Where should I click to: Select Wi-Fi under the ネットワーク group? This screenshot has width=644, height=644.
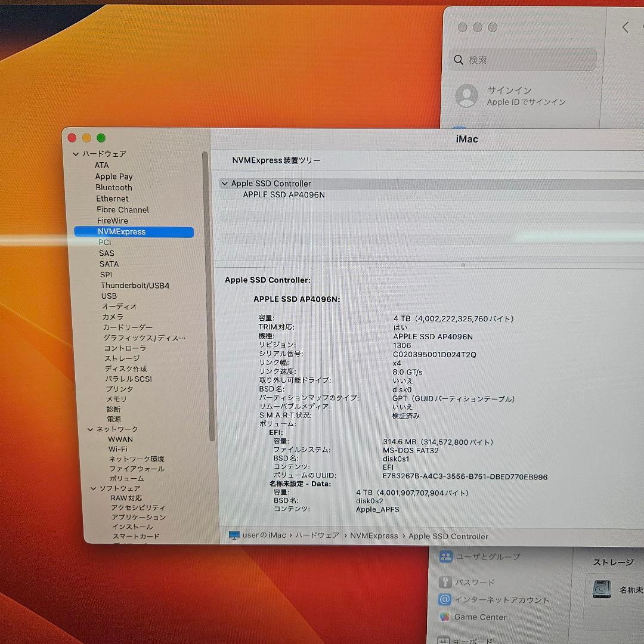point(118,449)
